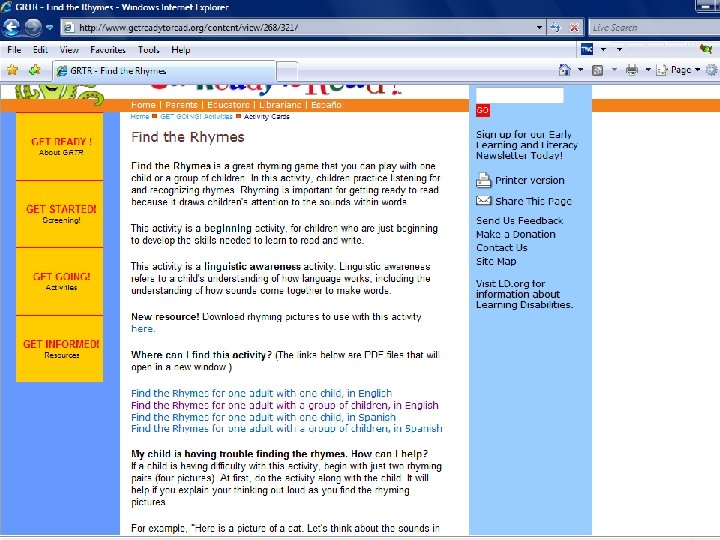
Task: Click the red GO search button
Action: pos(483,110)
